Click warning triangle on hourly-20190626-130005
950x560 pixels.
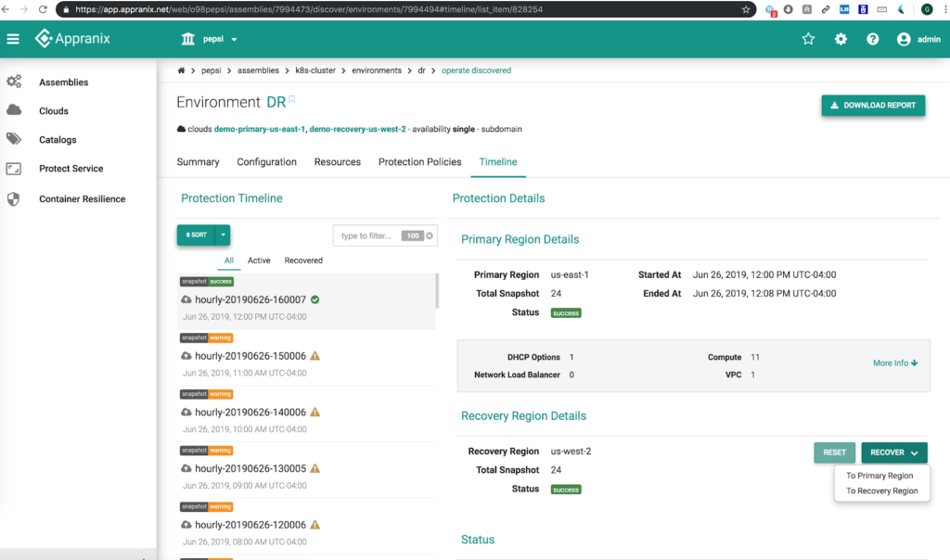click(315, 468)
